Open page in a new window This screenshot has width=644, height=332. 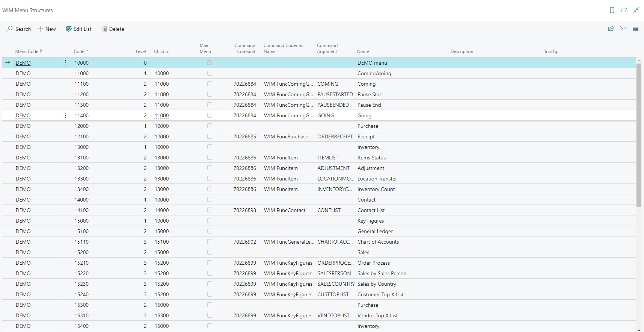pos(624,10)
